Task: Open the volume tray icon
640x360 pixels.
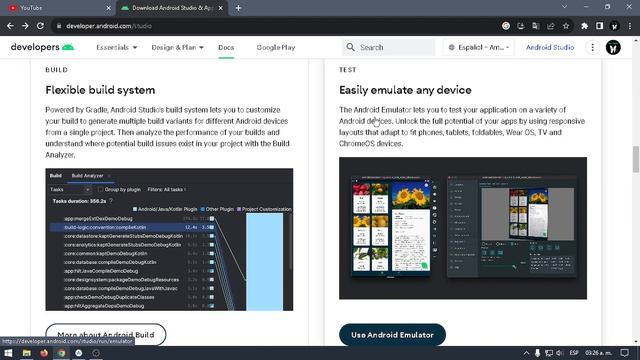Action: click(560, 353)
